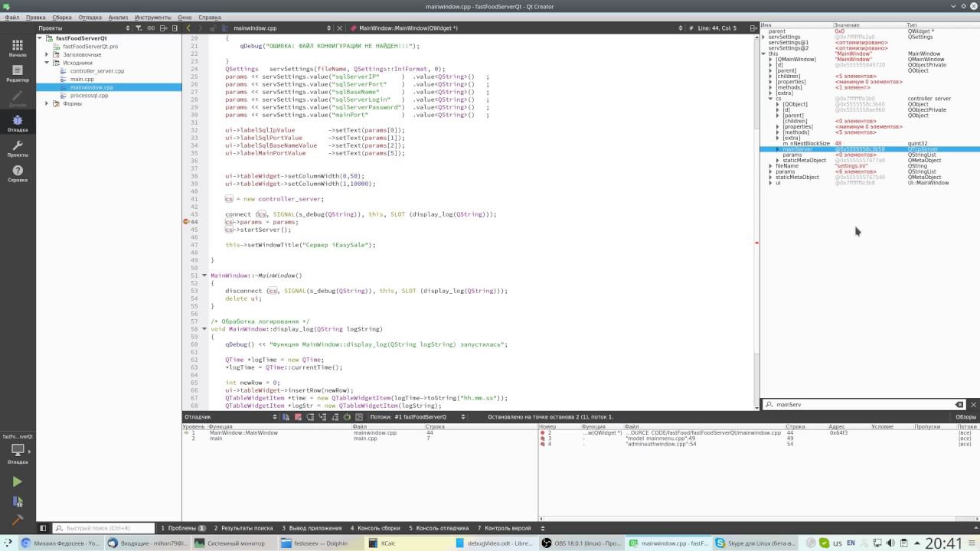Go to the Welcome (Начало) mode
Screen dimensions: 980x551
click(17, 47)
